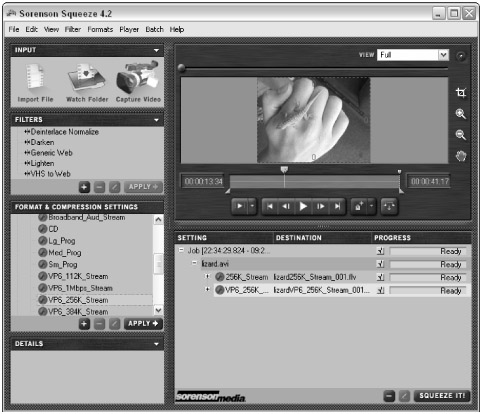Zoom in on the preview

pos(461,114)
